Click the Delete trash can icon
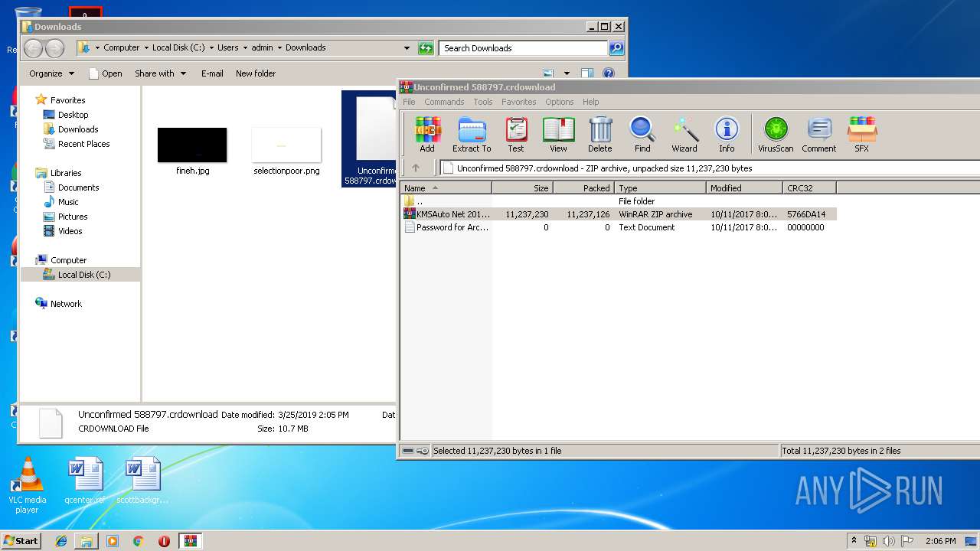 [x=600, y=135]
